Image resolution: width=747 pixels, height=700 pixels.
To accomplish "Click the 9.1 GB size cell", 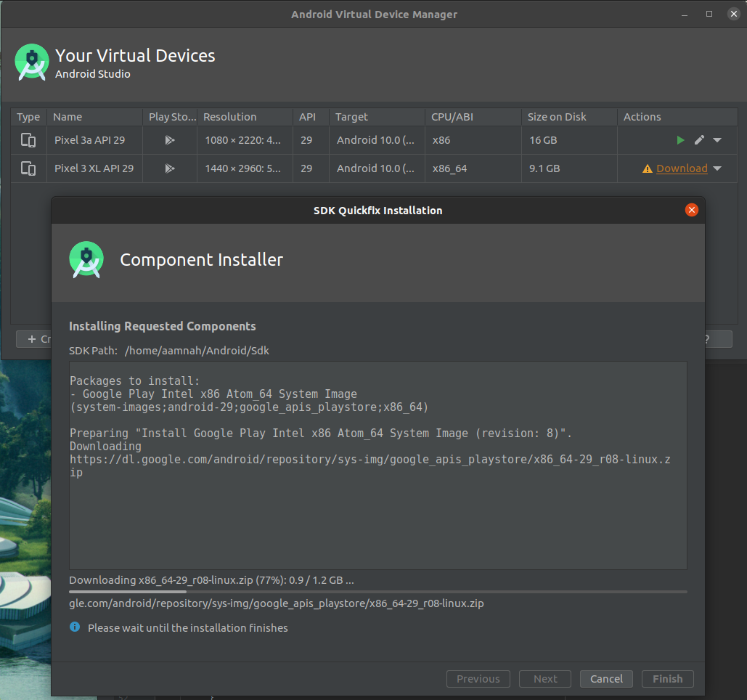I will click(569, 168).
